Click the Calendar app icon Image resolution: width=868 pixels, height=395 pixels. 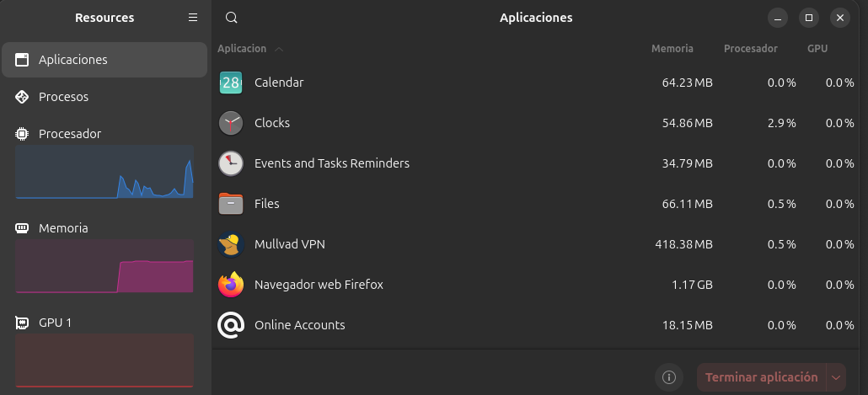pos(231,83)
